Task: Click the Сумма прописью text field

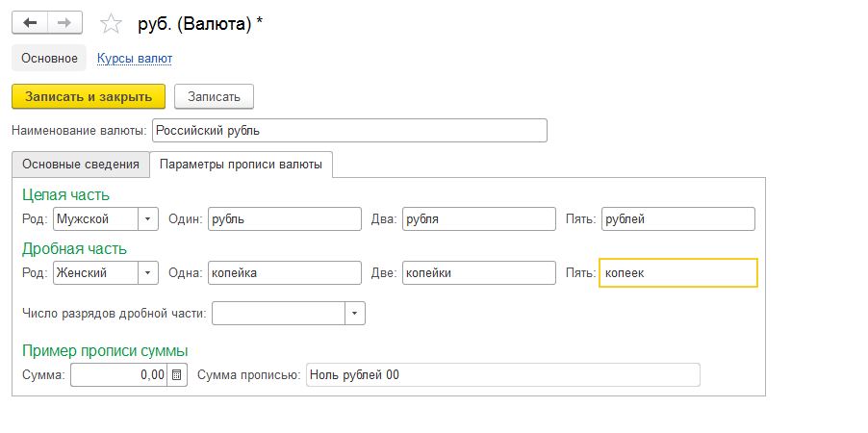Action: tap(502, 375)
